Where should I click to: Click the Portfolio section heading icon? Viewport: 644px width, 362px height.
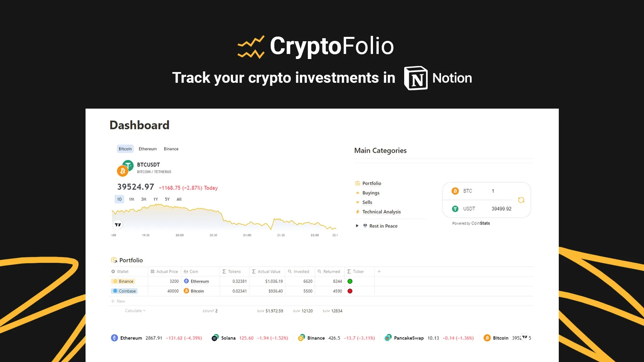click(114, 260)
